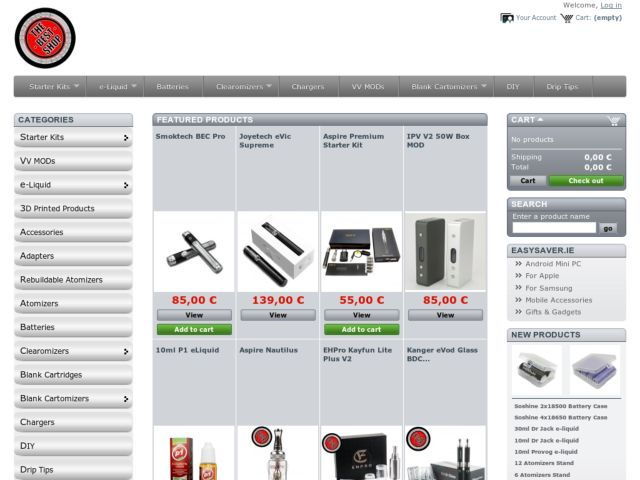This screenshot has width=640, height=480.
Task: Click Cart button in the cart block
Action: pyautogui.click(x=528, y=180)
